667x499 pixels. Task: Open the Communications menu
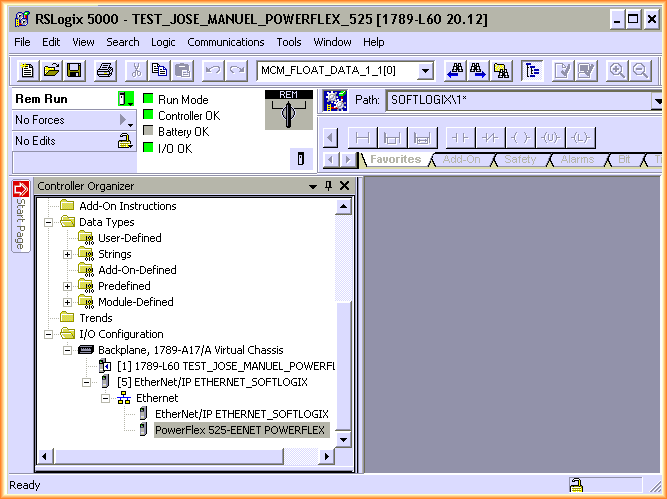[x=226, y=42]
